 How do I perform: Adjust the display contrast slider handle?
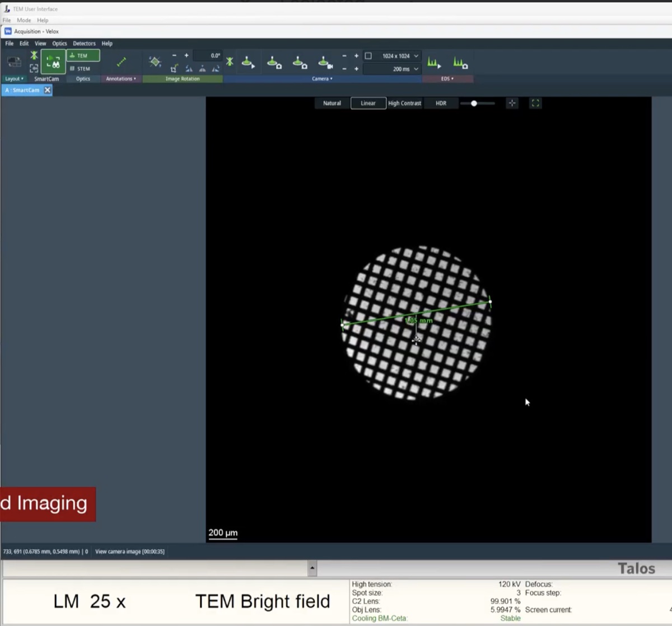[x=474, y=103]
